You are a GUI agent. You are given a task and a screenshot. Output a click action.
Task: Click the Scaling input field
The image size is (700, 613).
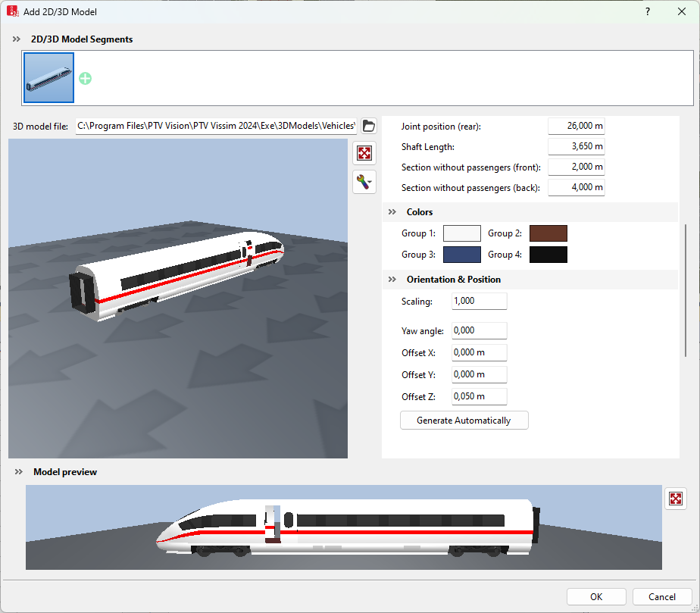click(480, 301)
